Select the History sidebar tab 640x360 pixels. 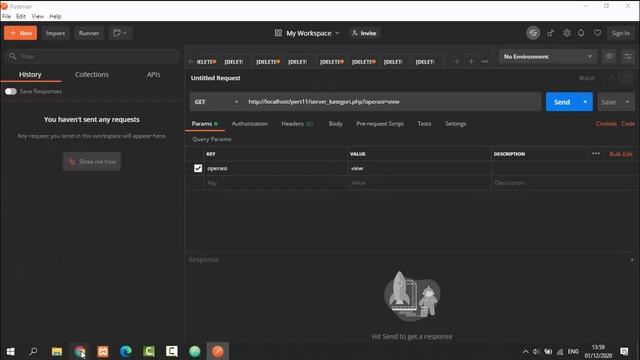pyautogui.click(x=30, y=74)
